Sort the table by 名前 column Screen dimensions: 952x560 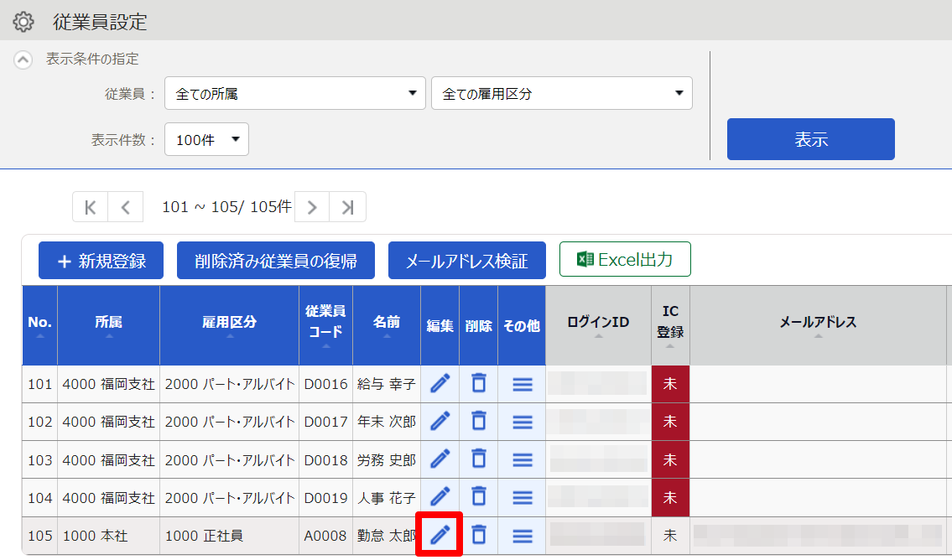click(387, 325)
